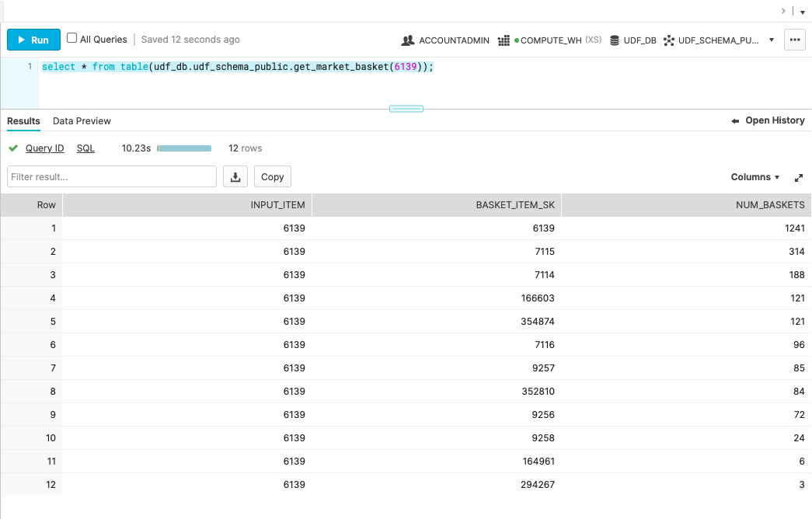
Task: Click the COMPUTE_WH warehouse icon
Action: (x=504, y=40)
